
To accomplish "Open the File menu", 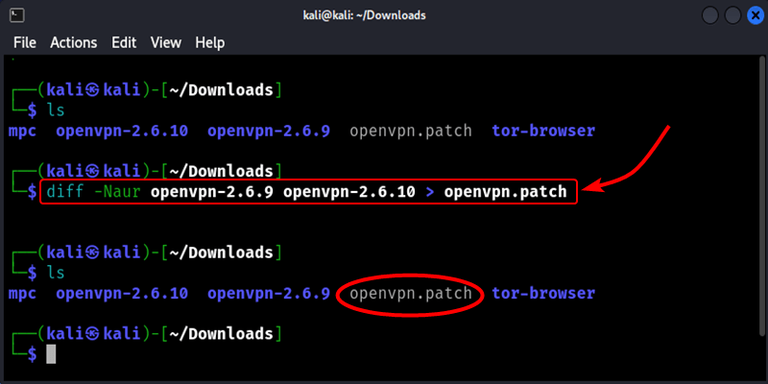I will (x=25, y=43).
